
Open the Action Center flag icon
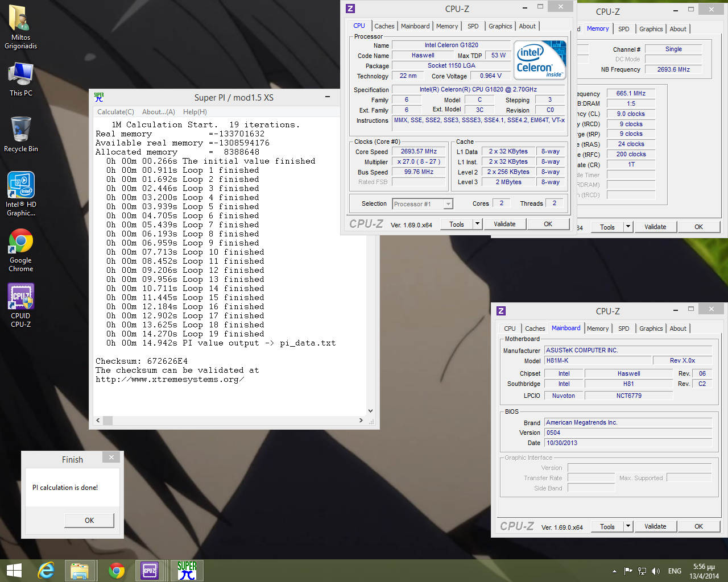(x=628, y=571)
